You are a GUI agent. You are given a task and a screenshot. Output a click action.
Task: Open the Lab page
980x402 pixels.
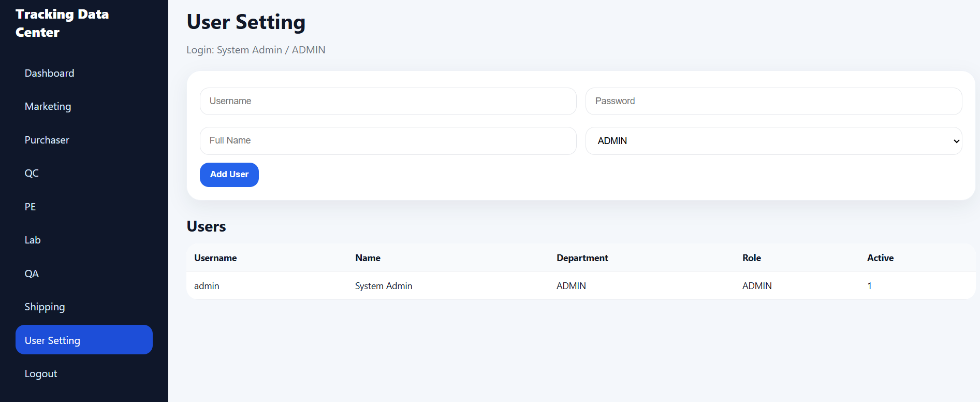click(x=84, y=240)
